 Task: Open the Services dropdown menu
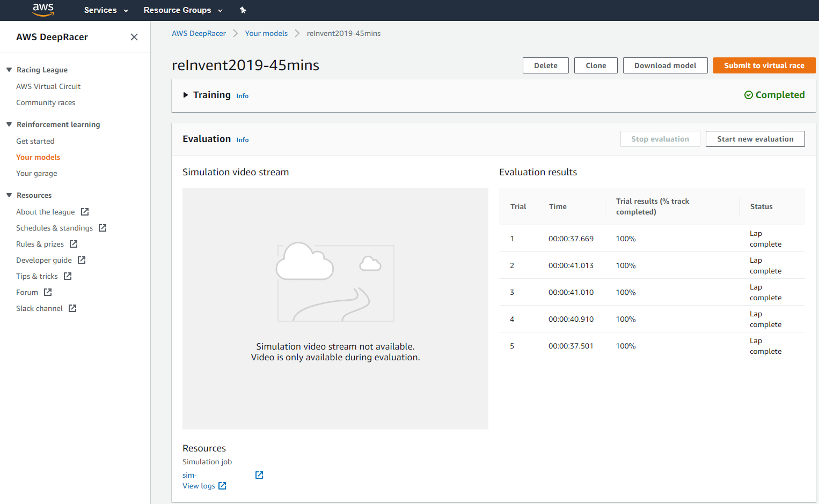(106, 10)
